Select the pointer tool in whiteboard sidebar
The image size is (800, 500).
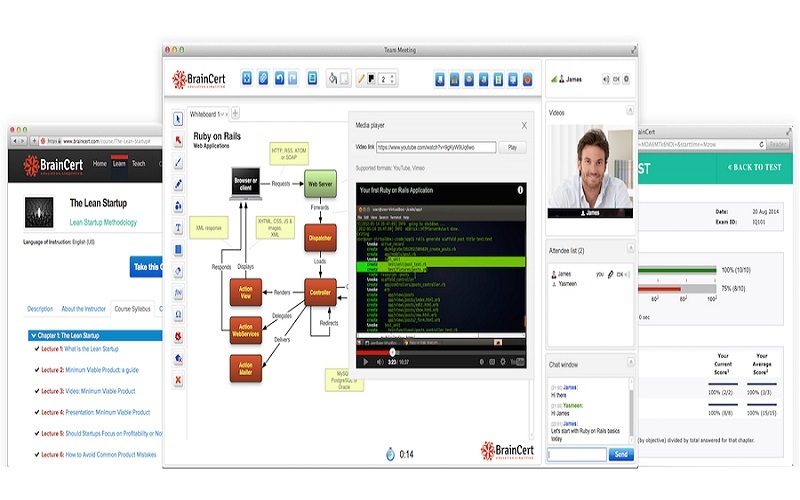pos(178,119)
